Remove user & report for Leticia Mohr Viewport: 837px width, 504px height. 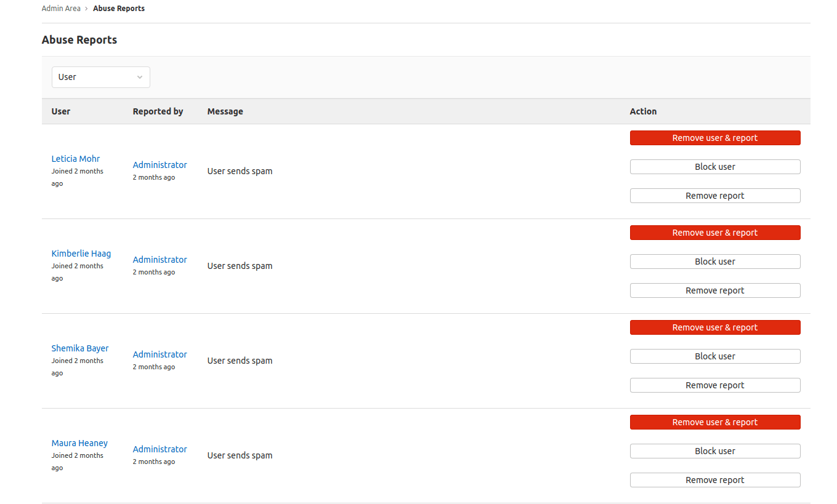(x=714, y=137)
